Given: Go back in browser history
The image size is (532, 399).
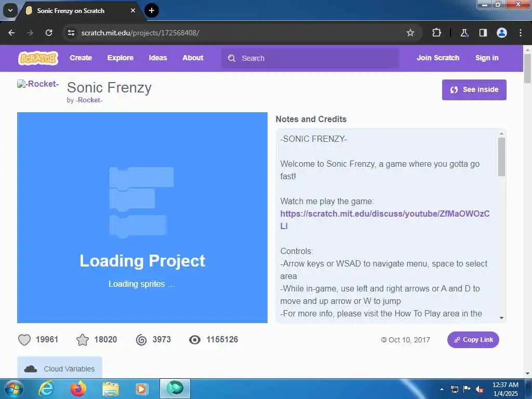Looking at the screenshot, I should pos(11,33).
